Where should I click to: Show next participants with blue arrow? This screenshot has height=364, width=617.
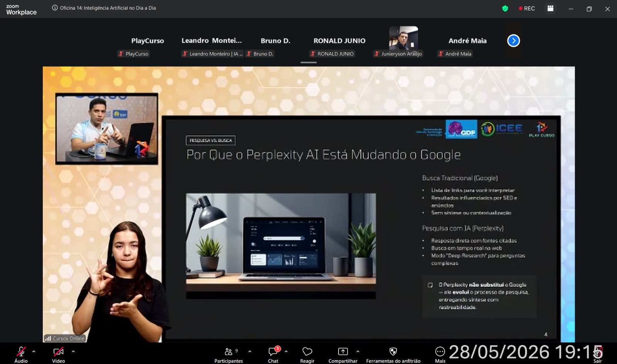(514, 40)
